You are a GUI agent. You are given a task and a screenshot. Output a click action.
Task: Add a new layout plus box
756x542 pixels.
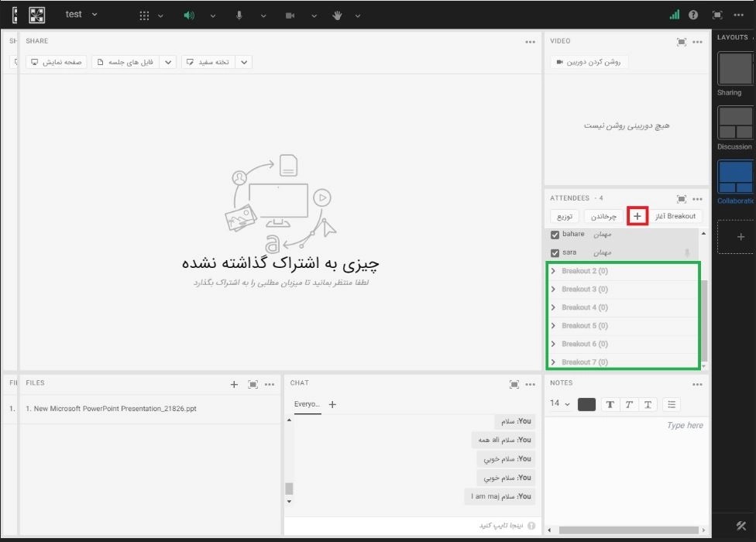[737, 237]
